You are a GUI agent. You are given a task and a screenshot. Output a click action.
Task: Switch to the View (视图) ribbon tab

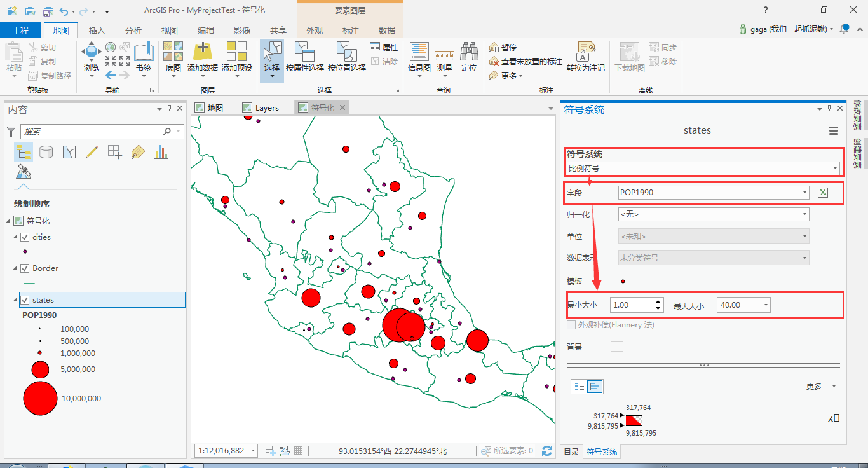pyautogui.click(x=170, y=31)
